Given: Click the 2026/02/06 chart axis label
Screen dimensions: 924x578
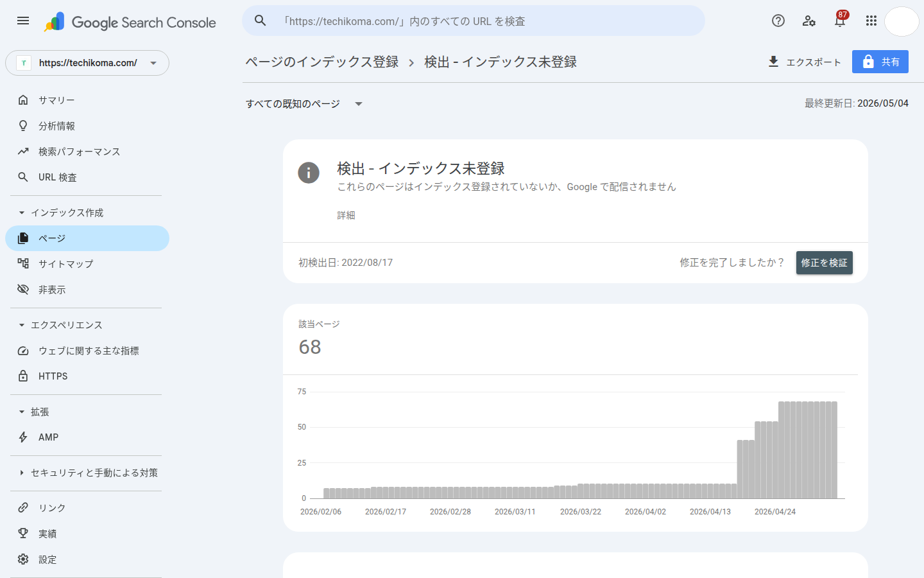Looking at the screenshot, I should (321, 512).
